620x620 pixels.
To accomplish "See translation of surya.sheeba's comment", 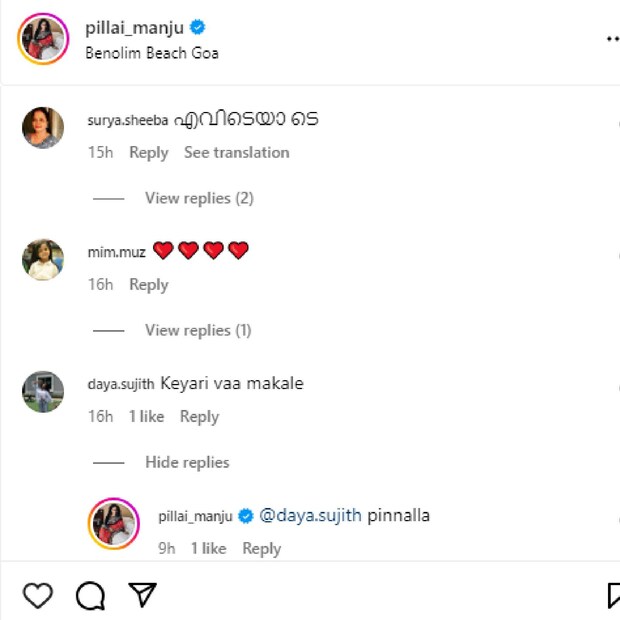I will 237,152.
